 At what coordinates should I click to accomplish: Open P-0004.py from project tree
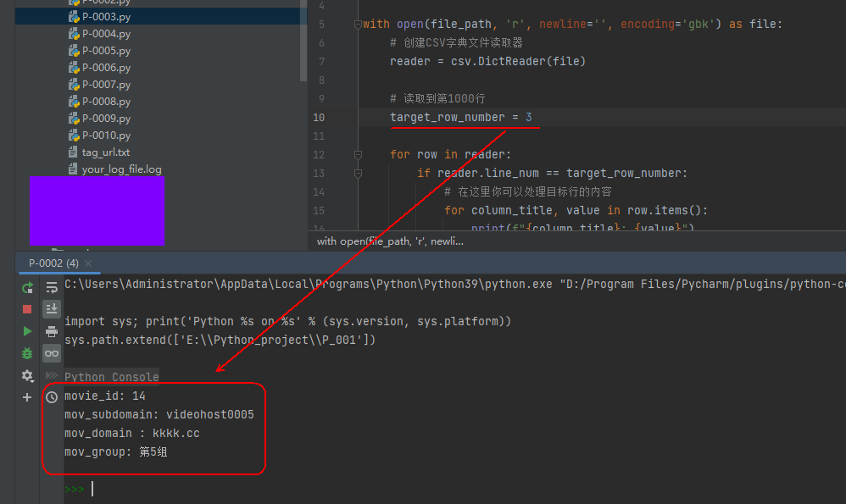pos(106,33)
